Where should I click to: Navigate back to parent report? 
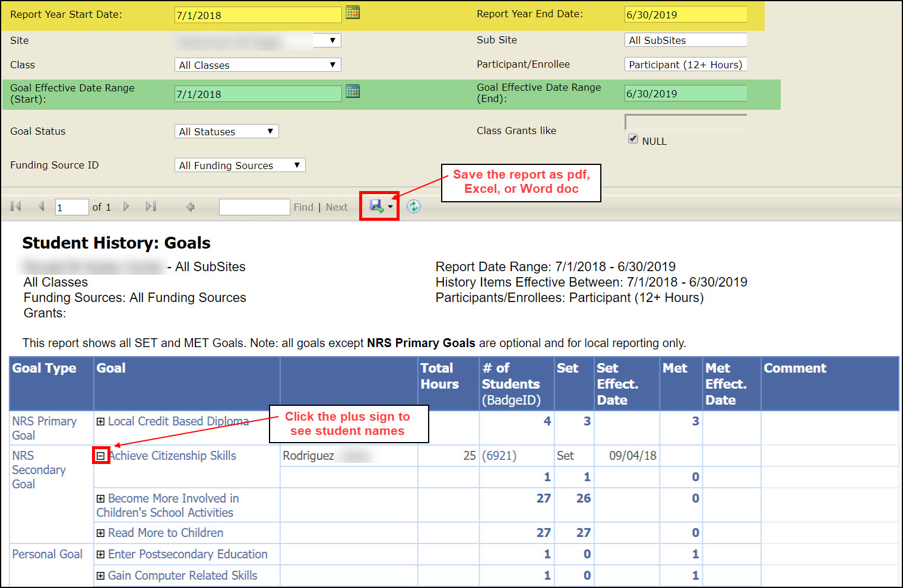pyautogui.click(x=191, y=206)
